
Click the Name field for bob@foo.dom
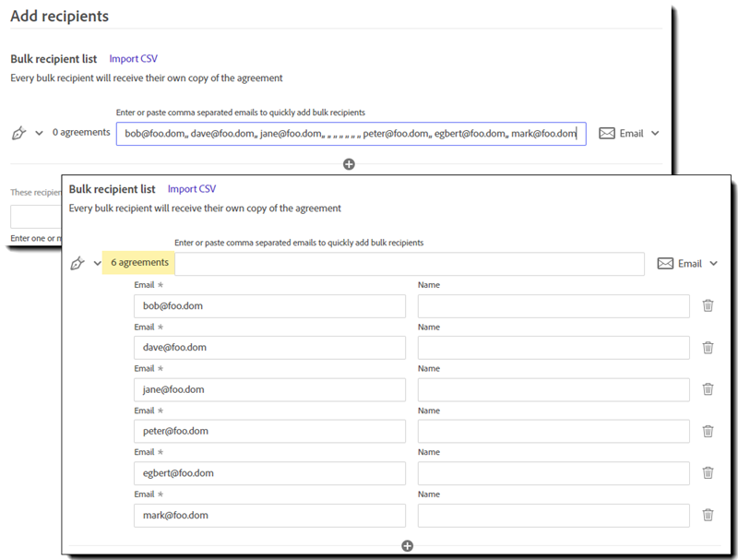pyautogui.click(x=553, y=306)
